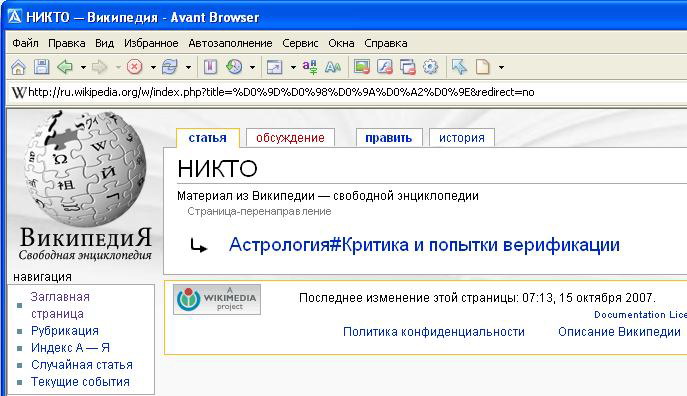Click the Documentation License link
The height and width of the screenshot is (396, 687).
click(640, 315)
